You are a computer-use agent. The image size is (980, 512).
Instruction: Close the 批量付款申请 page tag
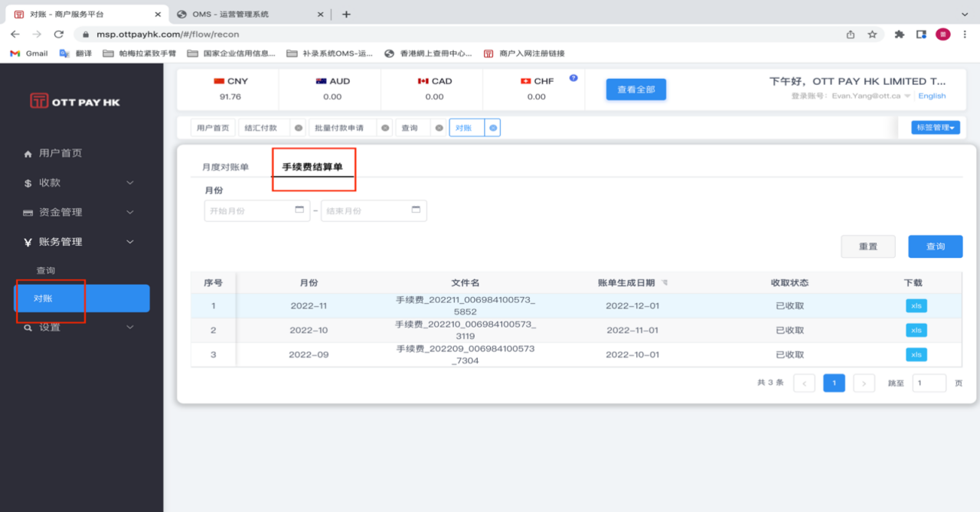386,128
